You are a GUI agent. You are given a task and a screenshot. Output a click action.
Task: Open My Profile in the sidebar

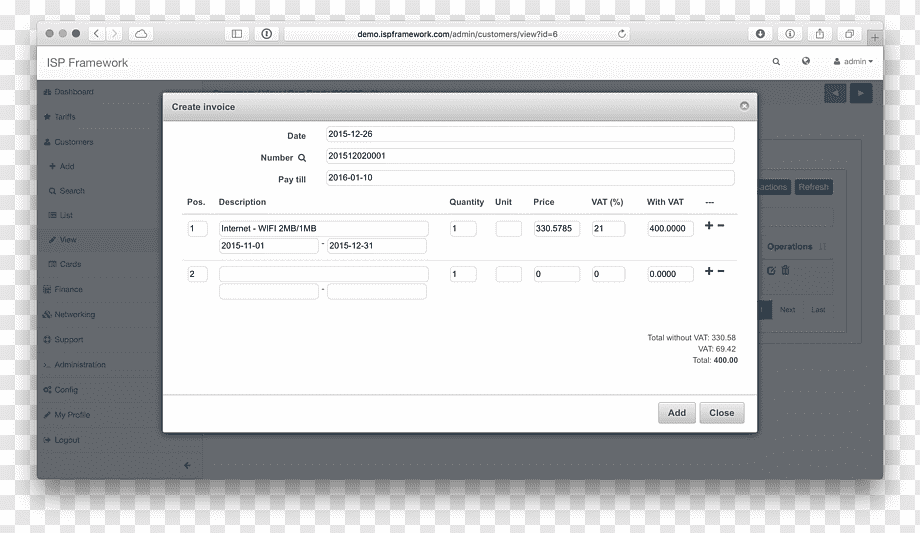point(72,414)
